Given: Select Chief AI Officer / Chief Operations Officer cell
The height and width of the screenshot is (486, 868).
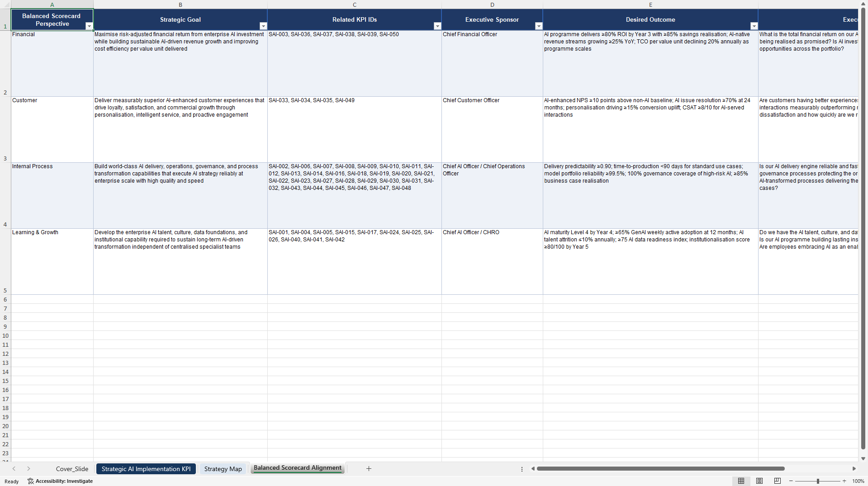Looking at the screenshot, I should pyautogui.click(x=492, y=195).
